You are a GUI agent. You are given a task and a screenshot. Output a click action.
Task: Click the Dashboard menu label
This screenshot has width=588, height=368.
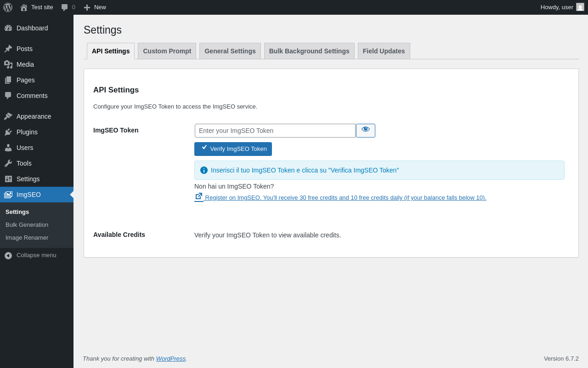point(32,28)
